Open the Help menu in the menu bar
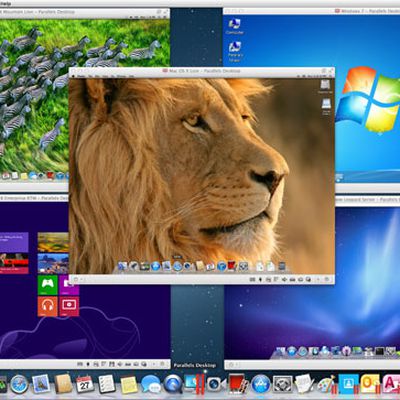Image resolution: width=400 pixels, height=400 pixels. (x=6, y=3)
